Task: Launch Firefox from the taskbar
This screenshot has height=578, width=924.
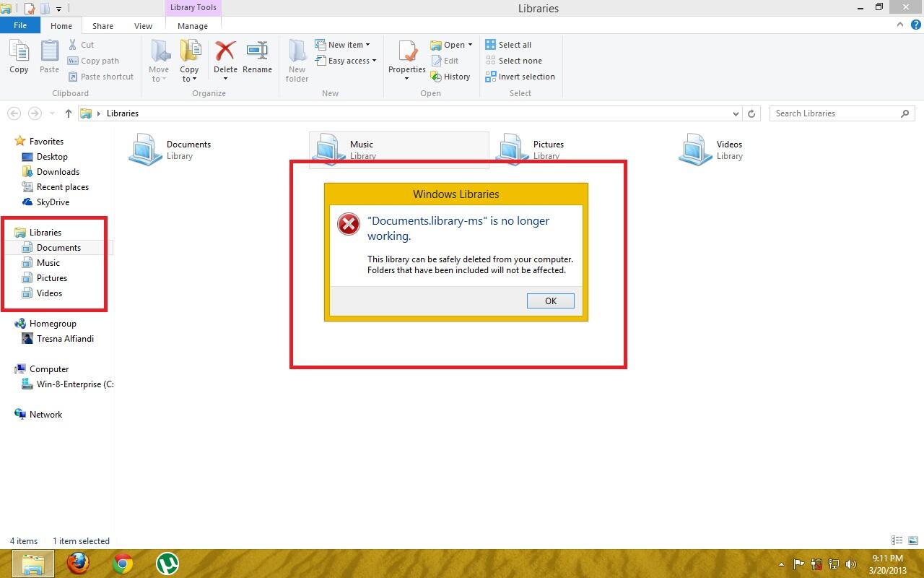Action: [78, 564]
